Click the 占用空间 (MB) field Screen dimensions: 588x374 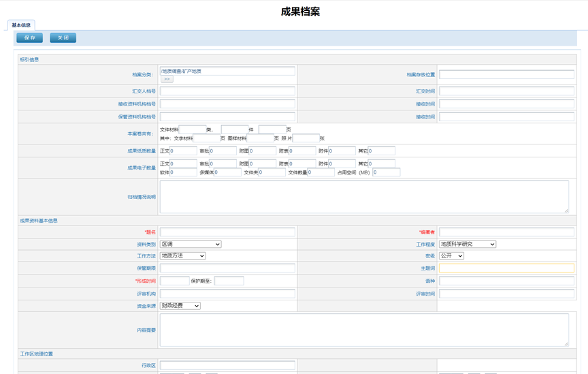point(387,172)
